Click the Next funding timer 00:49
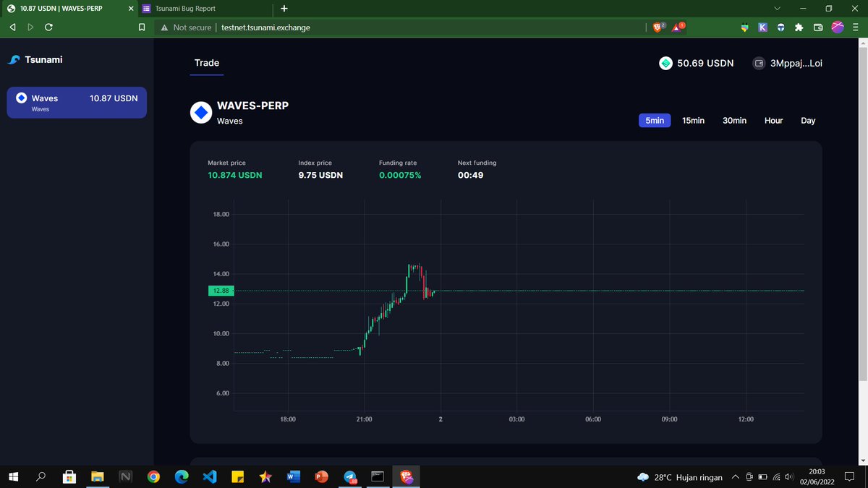 point(470,175)
